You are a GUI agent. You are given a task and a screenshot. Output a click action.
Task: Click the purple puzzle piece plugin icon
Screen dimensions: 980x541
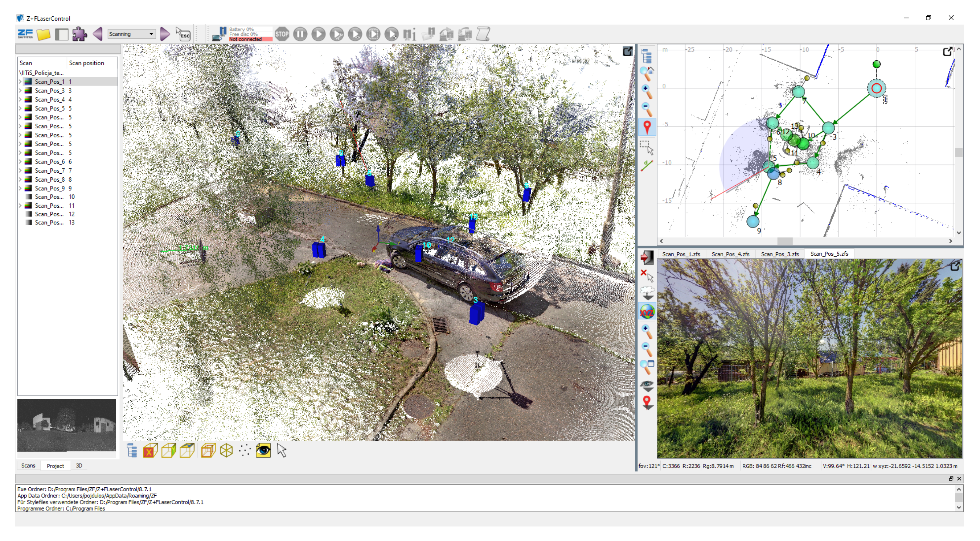coord(79,34)
